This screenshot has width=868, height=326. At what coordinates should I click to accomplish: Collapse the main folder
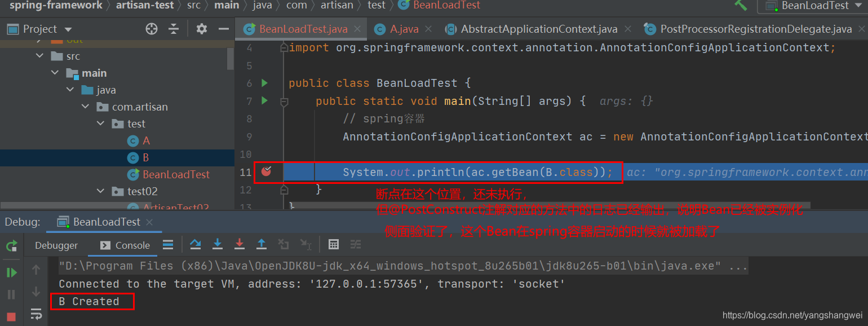click(55, 73)
